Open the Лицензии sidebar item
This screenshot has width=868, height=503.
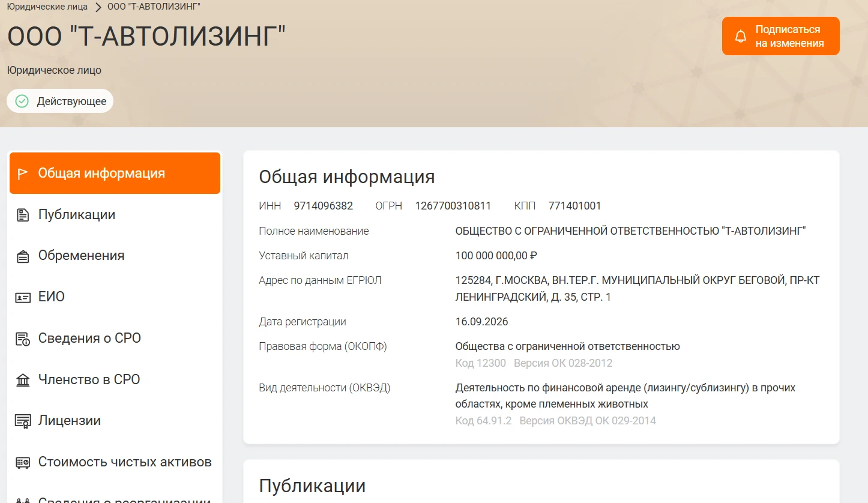coord(115,421)
